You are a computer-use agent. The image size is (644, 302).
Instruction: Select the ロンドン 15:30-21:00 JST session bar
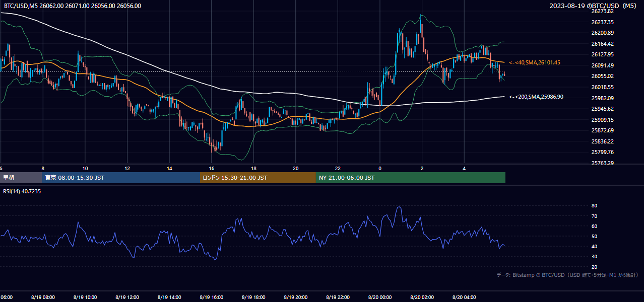[x=258, y=178]
